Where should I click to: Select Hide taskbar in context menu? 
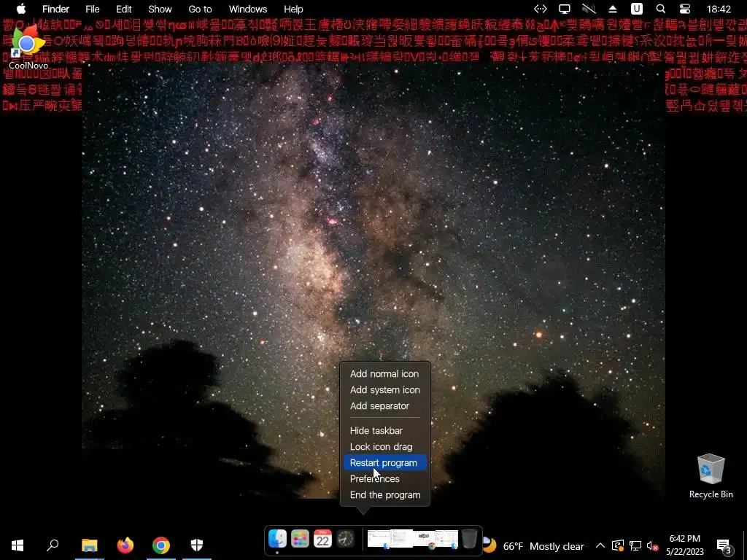(376, 431)
